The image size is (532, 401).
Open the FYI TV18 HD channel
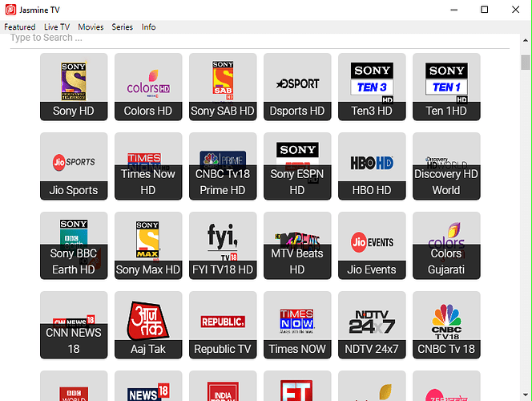point(223,246)
